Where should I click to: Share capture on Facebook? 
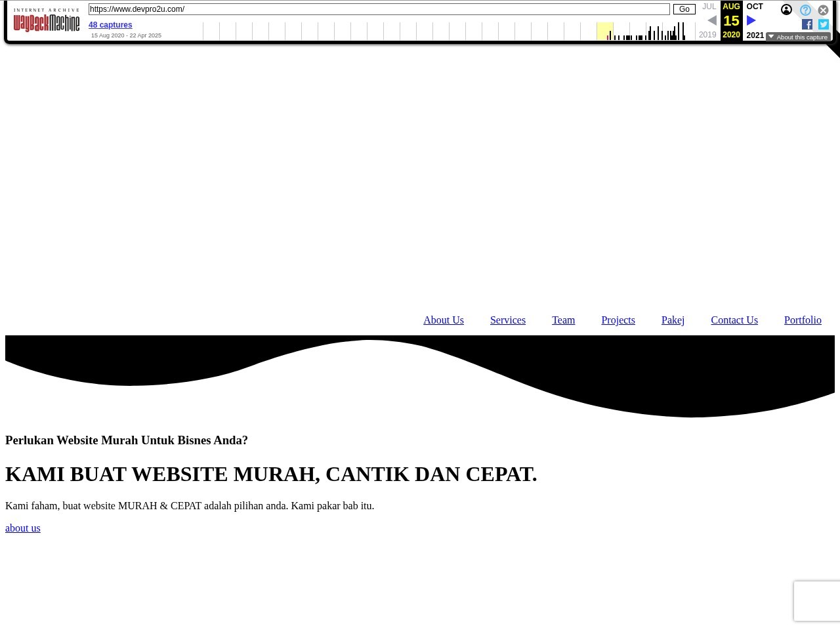click(807, 24)
